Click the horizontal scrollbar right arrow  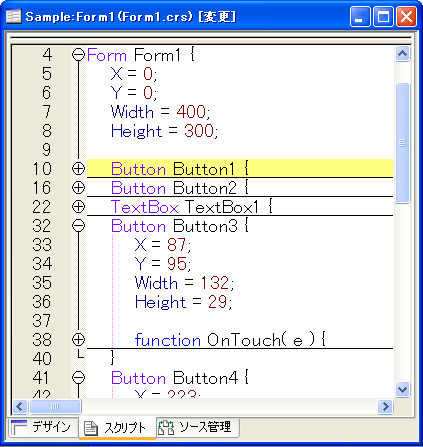click(386, 406)
